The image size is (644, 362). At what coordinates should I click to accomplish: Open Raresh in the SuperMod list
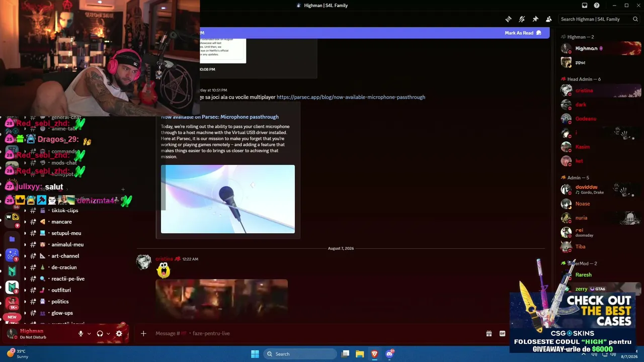pyautogui.click(x=601, y=275)
